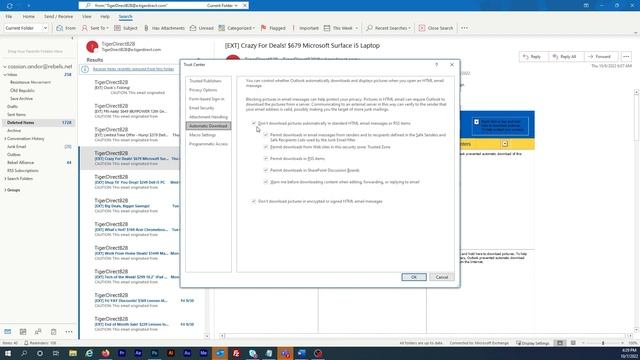
Task: Switch to Calendar in navigation bar
Action: click(x=23, y=332)
